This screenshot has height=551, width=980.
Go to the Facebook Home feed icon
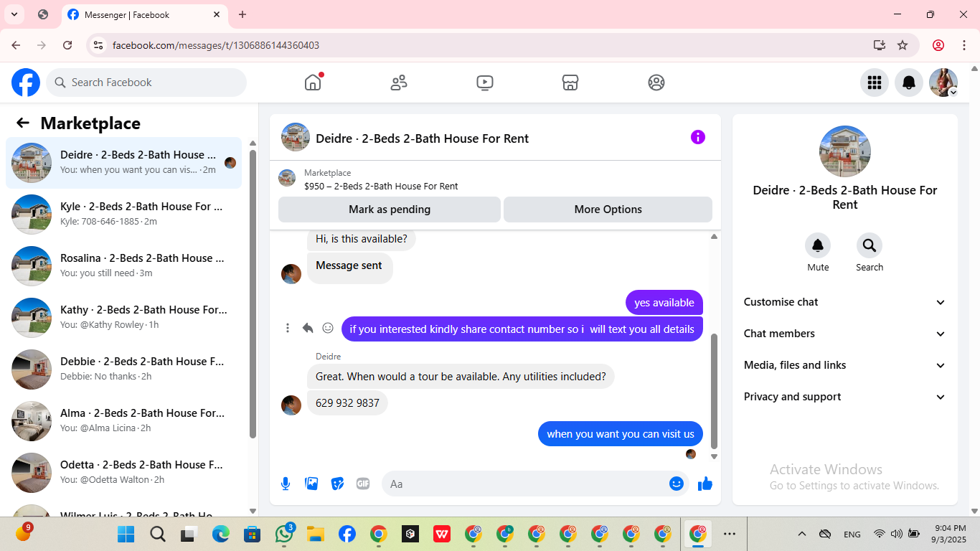[313, 83]
